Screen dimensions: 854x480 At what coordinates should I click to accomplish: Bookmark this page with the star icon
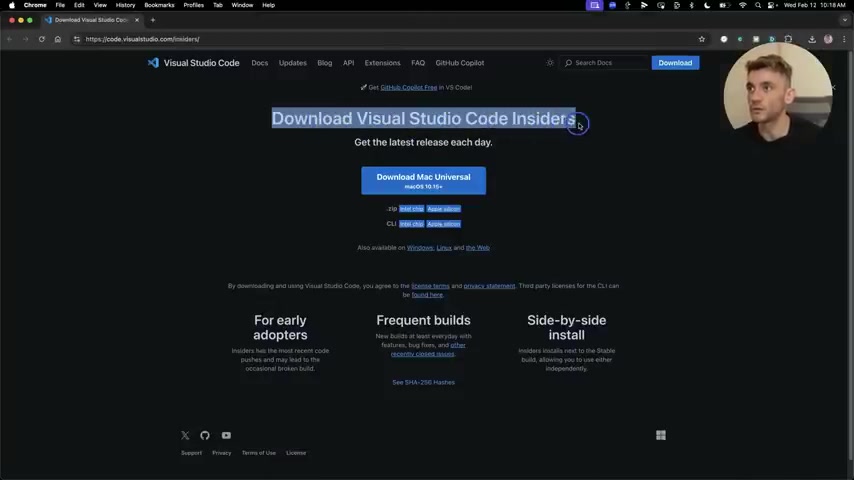tap(702, 39)
